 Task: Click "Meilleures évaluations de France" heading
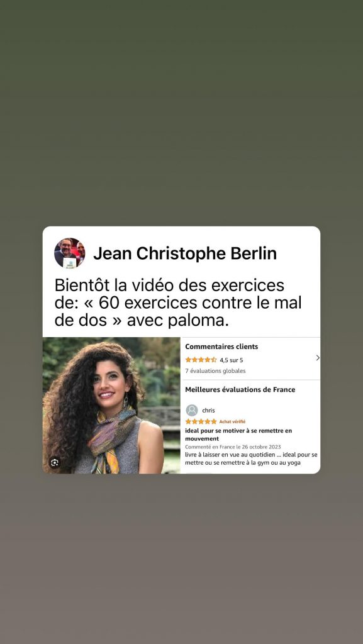point(240,389)
